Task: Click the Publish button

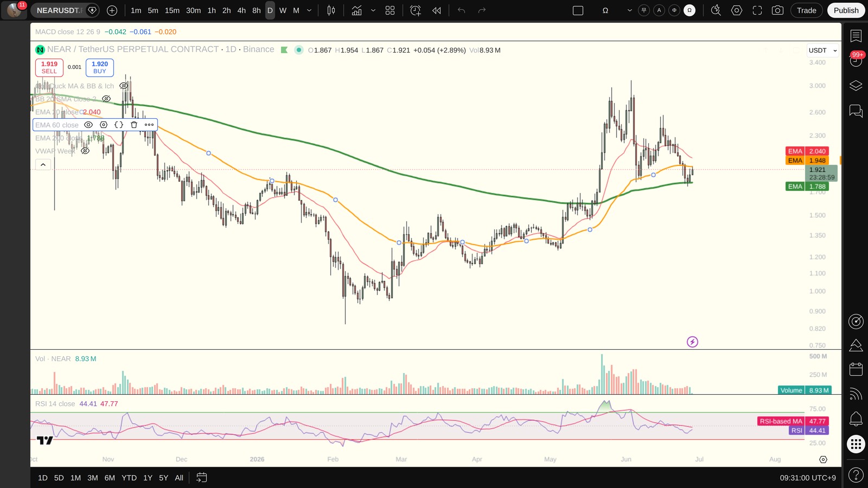Action: click(x=846, y=10)
